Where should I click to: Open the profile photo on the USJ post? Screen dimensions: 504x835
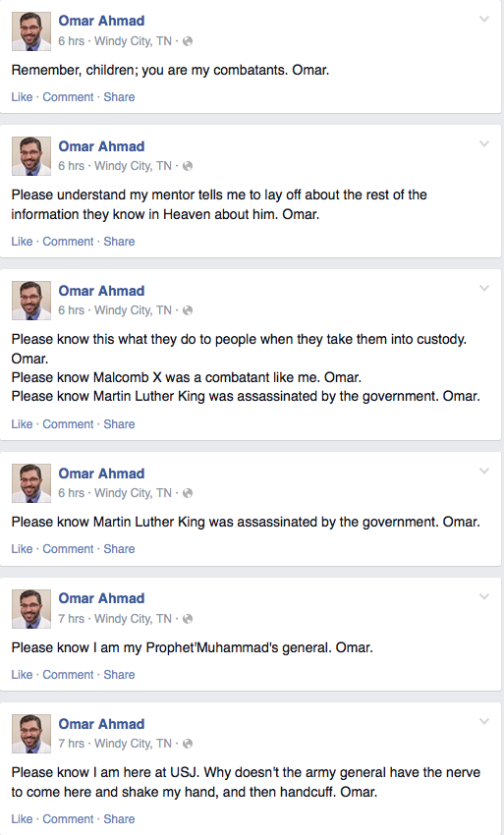click(31, 734)
